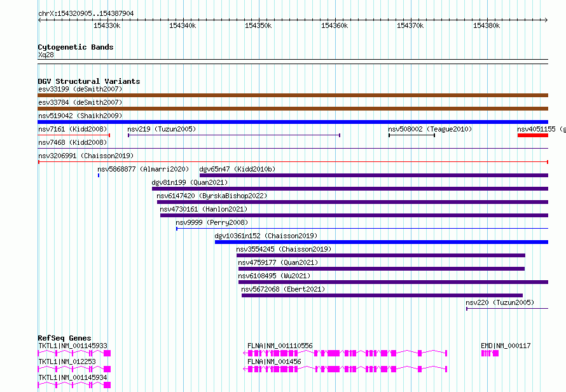
Task: Select the nsv6147420 (ByrskaBishop2022) purple bar
Action: 352,202
